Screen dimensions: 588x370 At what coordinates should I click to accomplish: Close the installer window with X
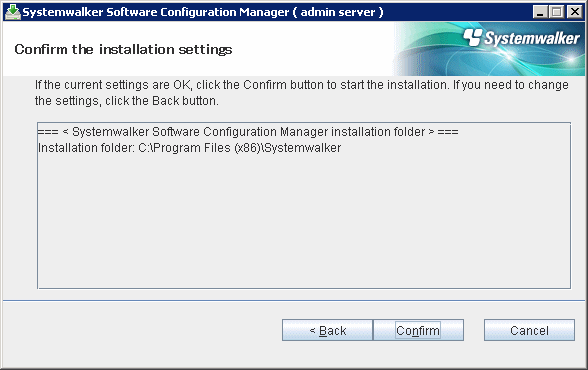pos(574,12)
